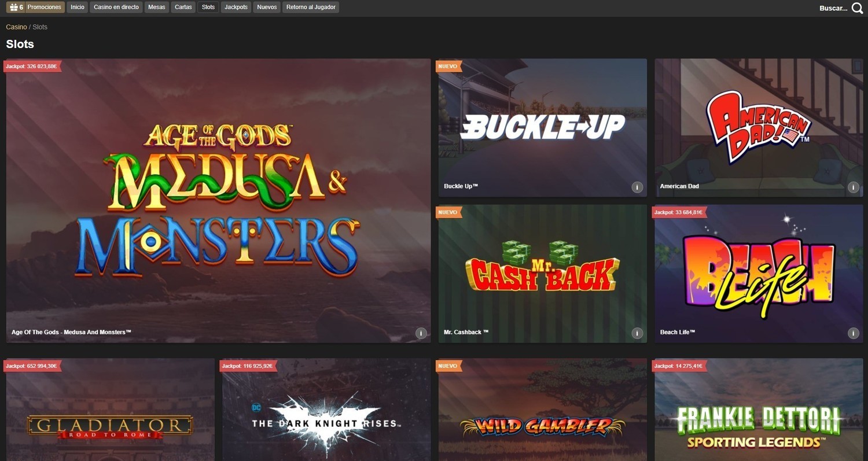Click NUEVO badge on Mr. Cashback

coord(448,212)
